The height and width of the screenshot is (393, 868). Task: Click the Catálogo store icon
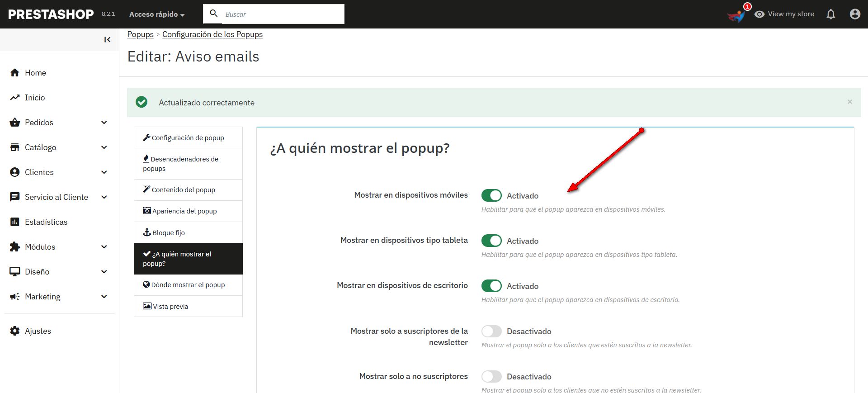(15, 147)
